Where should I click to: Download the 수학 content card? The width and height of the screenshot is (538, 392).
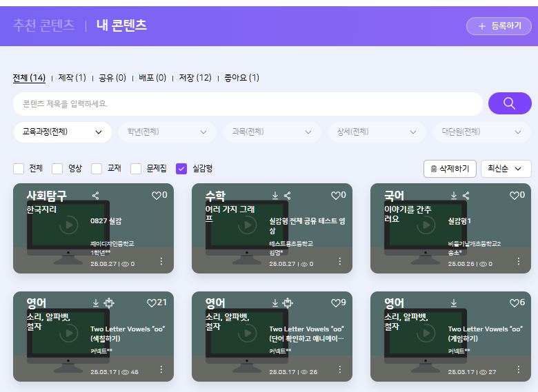[275, 196]
